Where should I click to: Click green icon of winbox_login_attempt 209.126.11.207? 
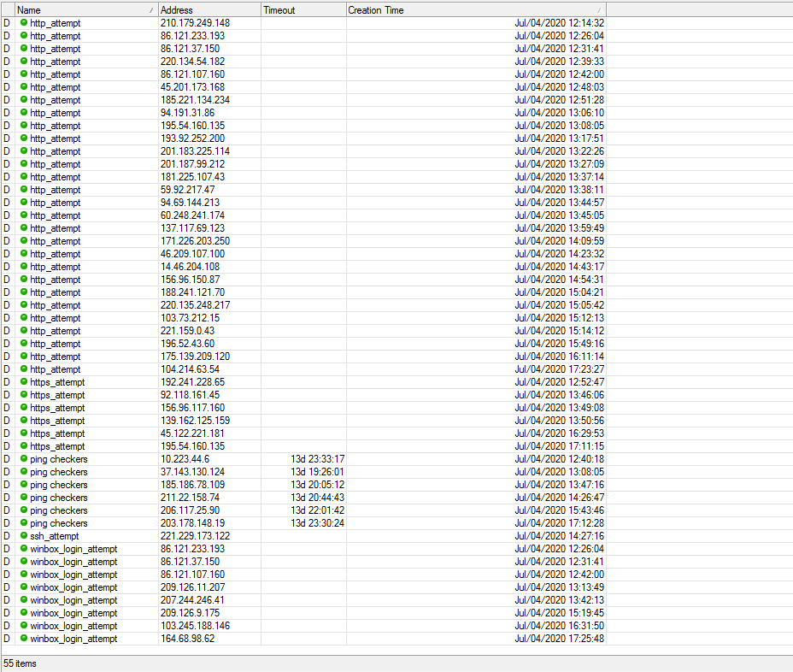[x=24, y=587]
